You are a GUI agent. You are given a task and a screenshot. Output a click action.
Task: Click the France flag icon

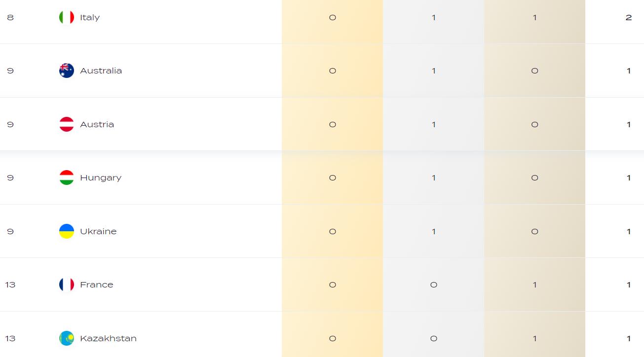coord(67,285)
